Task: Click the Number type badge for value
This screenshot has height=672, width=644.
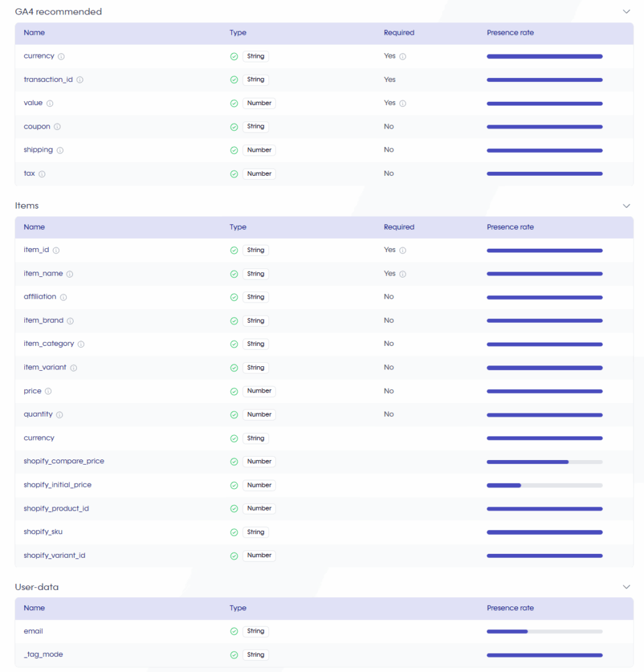Action: click(259, 103)
